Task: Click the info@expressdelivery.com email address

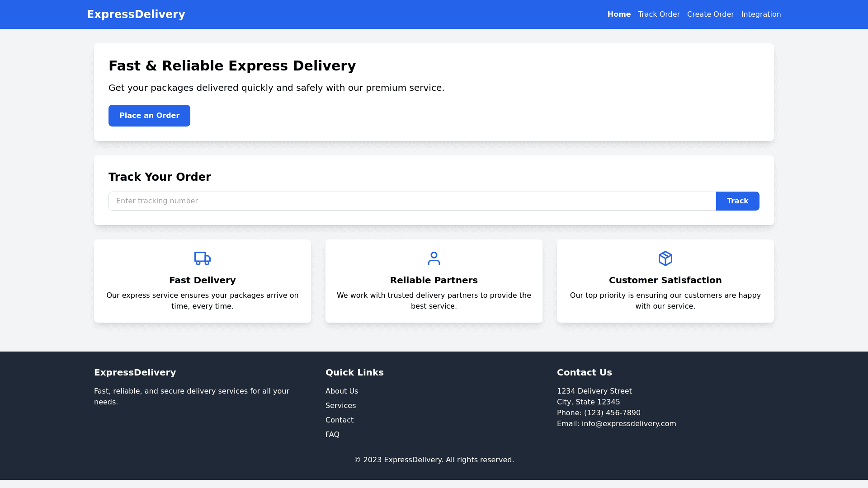Action: [x=628, y=424]
